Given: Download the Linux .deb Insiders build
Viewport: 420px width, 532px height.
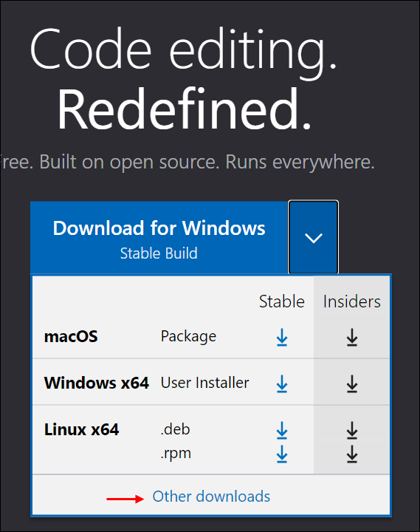Looking at the screenshot, I should click(x=352, y=430).
